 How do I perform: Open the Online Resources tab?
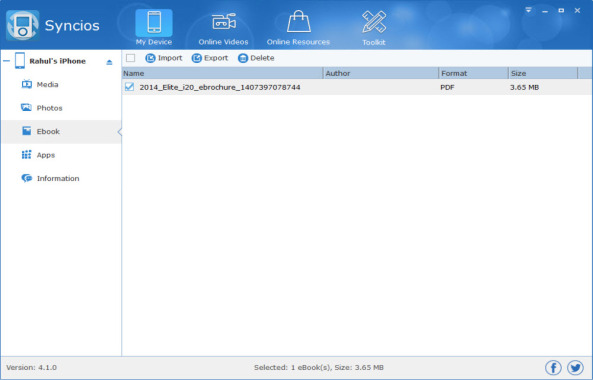(298, 28)
